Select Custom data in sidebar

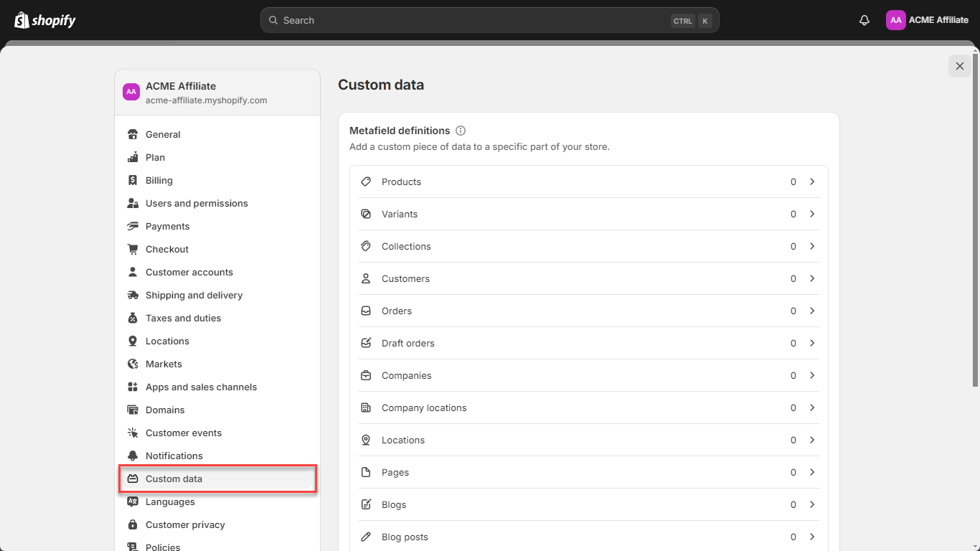tap(217, 479)
